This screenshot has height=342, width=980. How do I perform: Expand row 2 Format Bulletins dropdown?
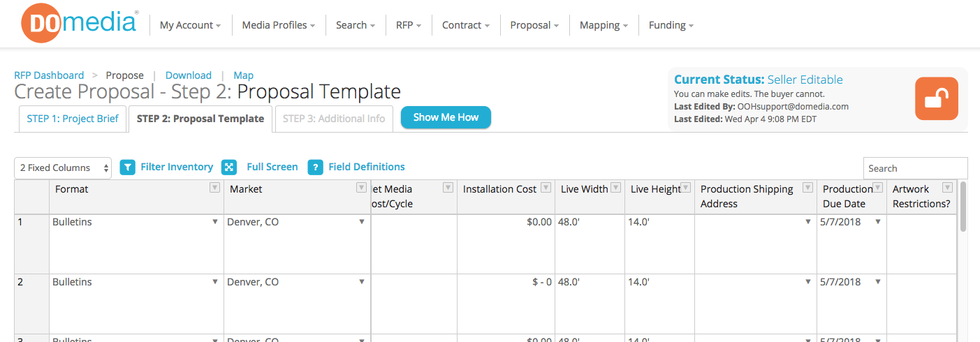pyautogui.click(x=215, y=282)
